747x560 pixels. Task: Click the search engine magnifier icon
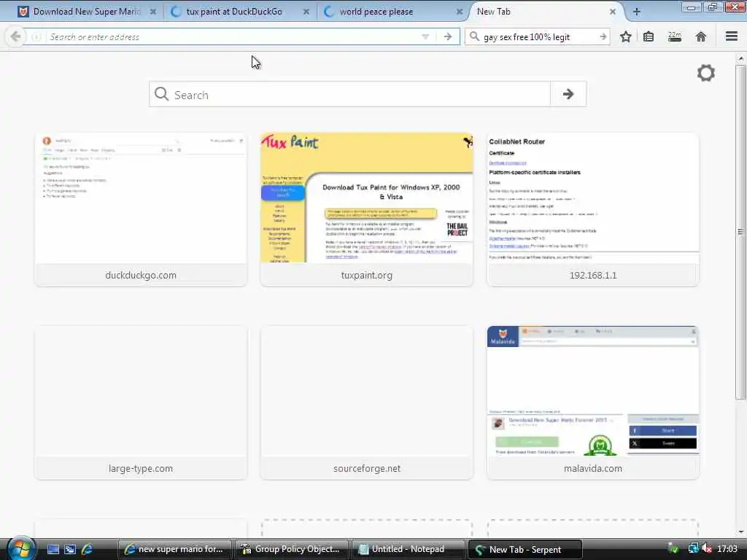pyautogui.click(x=474, y=36)
